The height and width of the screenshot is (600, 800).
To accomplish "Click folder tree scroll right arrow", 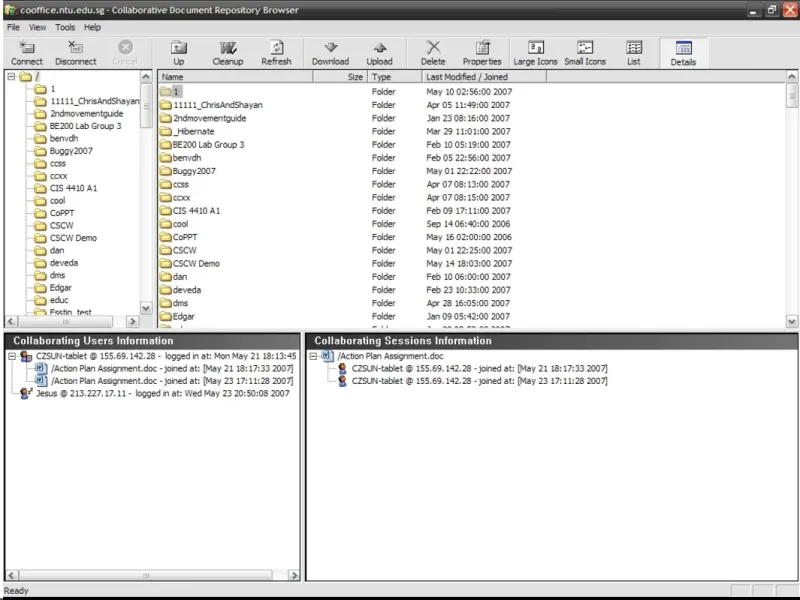I will (x=133, y=321).
